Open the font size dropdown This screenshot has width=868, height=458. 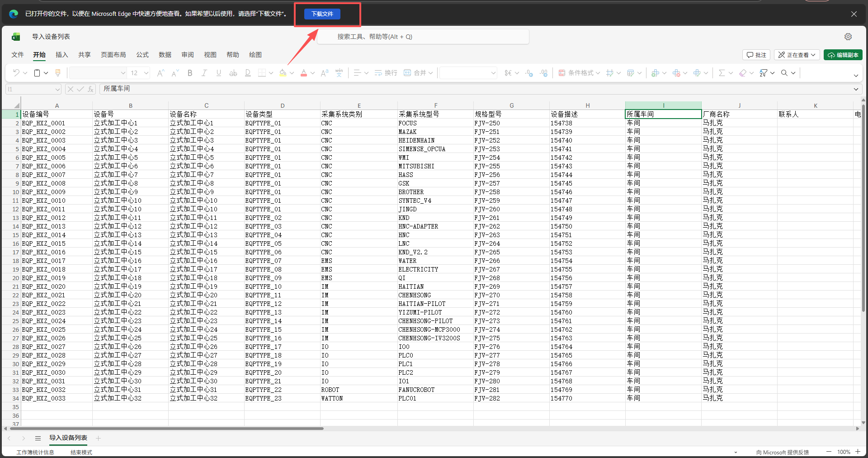click(146, 73)
